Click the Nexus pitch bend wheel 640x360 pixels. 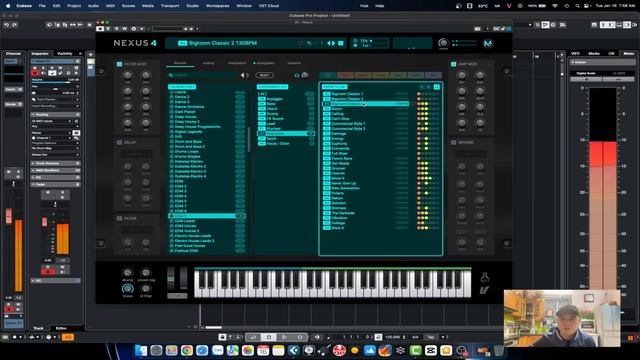(x=171, y=278)
